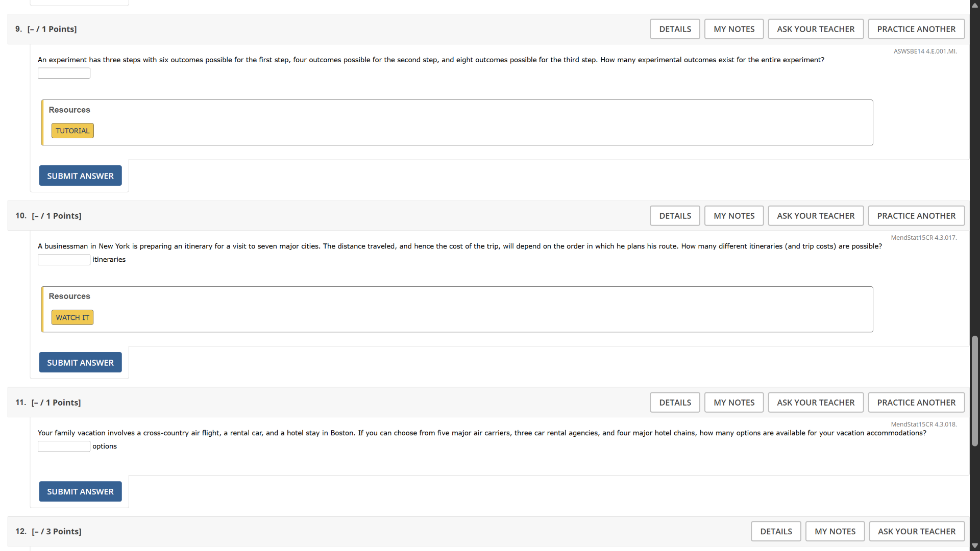This screenshot has width=980, height=551.
Task: Submit answer for question 11
Action: [80, 492]
